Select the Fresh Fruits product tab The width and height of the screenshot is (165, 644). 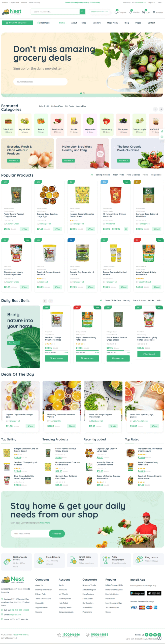[x=118, y=175]
